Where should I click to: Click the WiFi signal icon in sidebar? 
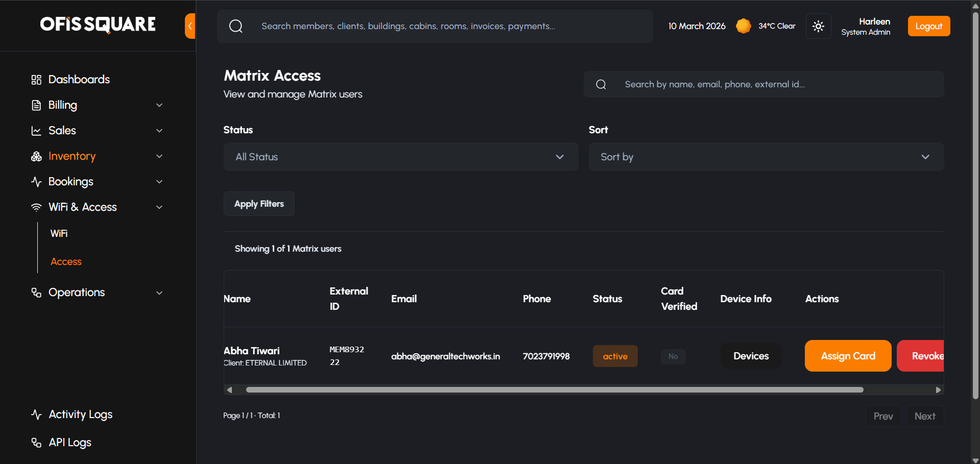click(x=36, y=207)
